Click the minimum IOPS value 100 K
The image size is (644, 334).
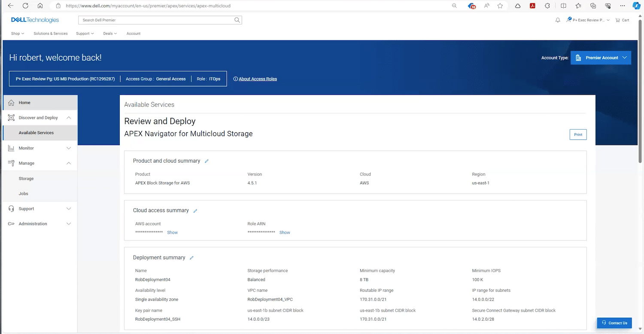click(477, 280)
